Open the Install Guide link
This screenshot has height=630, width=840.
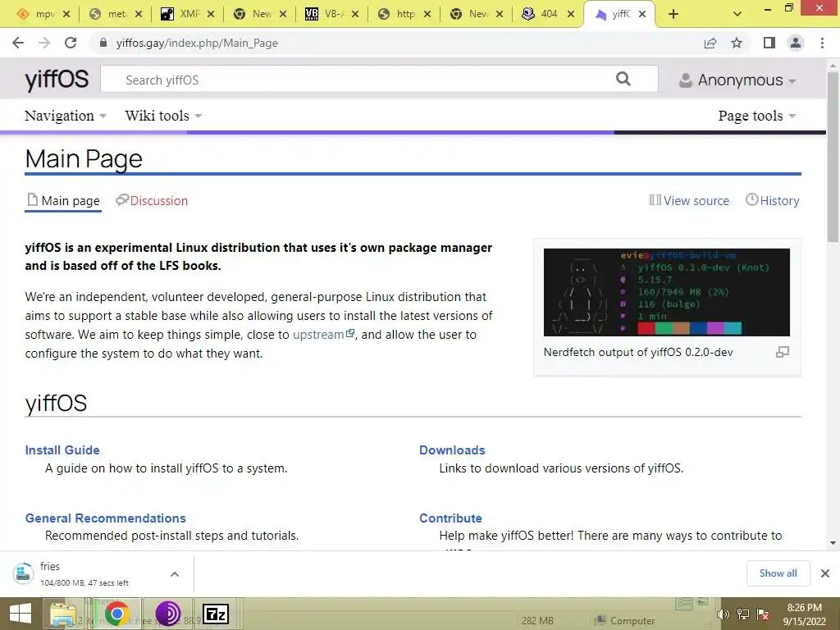click(62, 450)
